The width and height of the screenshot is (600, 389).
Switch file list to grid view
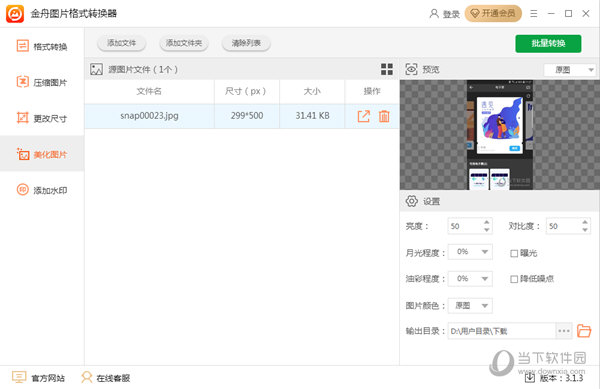click(x=387, y=69)
